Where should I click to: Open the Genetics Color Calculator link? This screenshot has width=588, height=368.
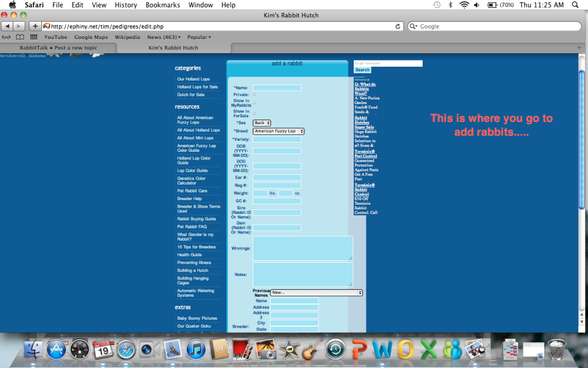pos(191,181)
